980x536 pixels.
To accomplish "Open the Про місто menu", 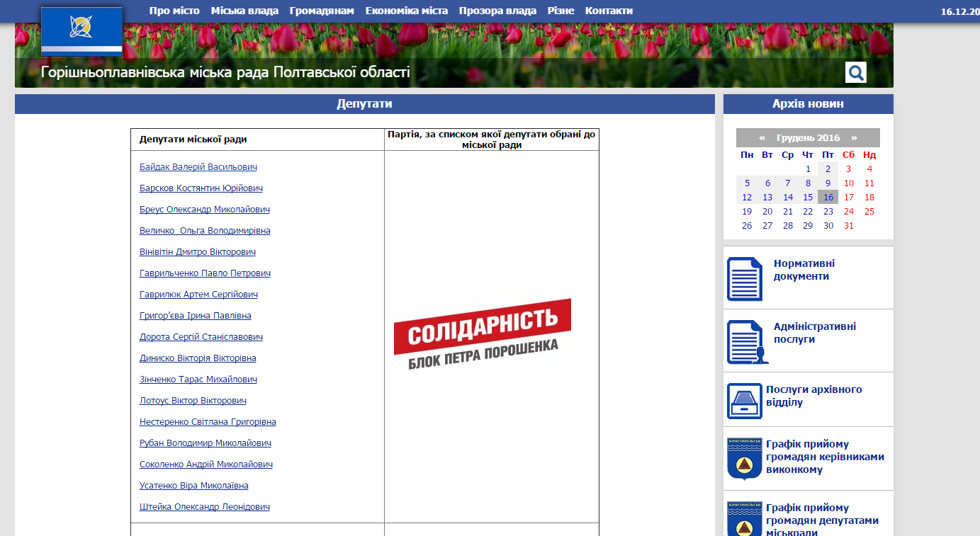I will (174, 11).
